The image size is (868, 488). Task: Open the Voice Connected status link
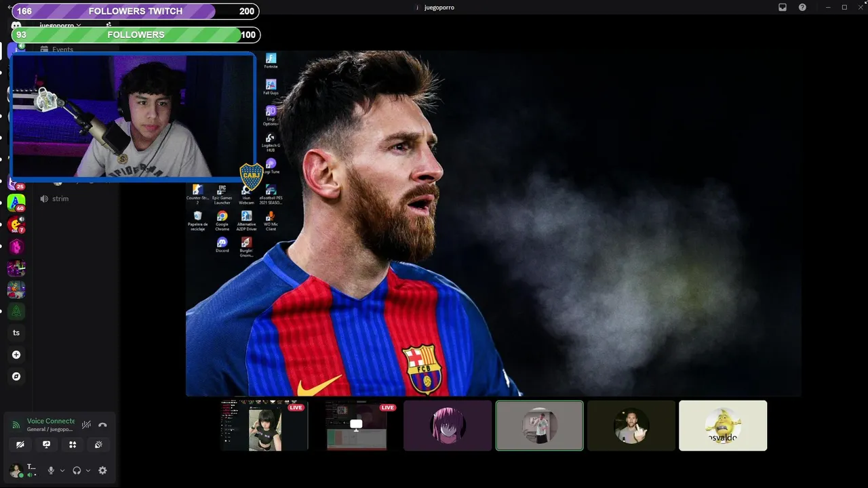click(51, 421)
